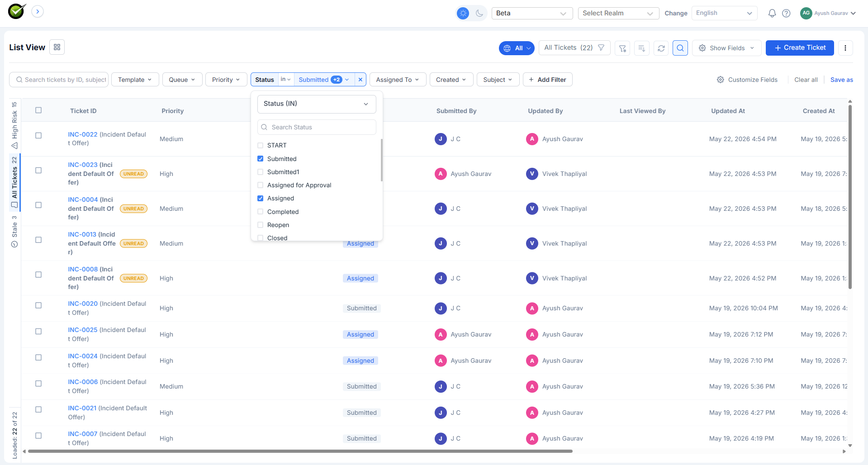Viewport: 868px width, 465px height.
Task: Select the INC-0022 row checkbox
Action: pos(38,136)
